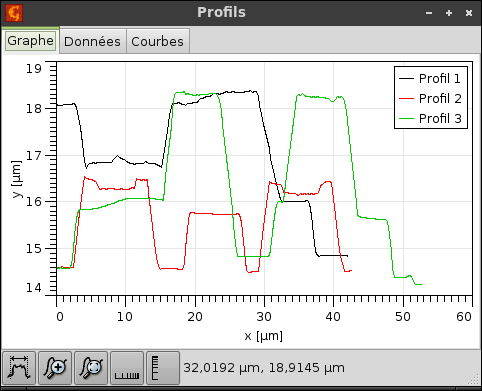
Task: Select the measure distances tool icon
Action: (19, 368)
